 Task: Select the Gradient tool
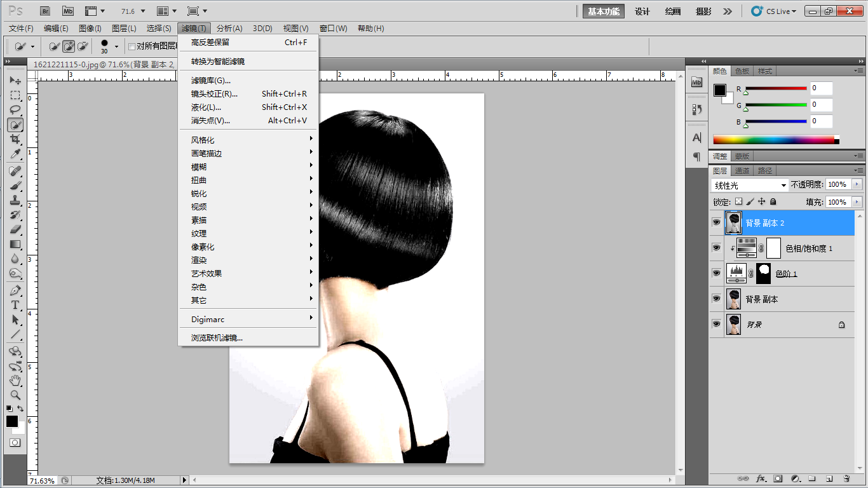point(15,244)
